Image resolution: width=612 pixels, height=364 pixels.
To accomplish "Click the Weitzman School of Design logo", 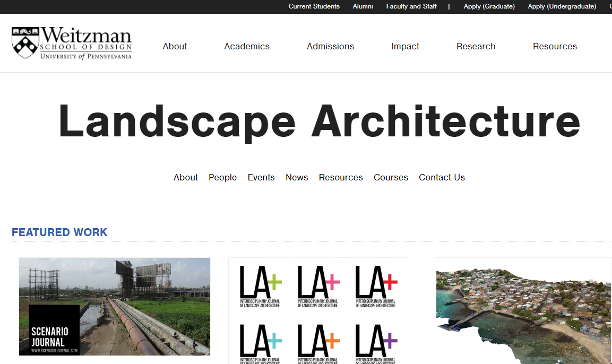I will point(72,43).
